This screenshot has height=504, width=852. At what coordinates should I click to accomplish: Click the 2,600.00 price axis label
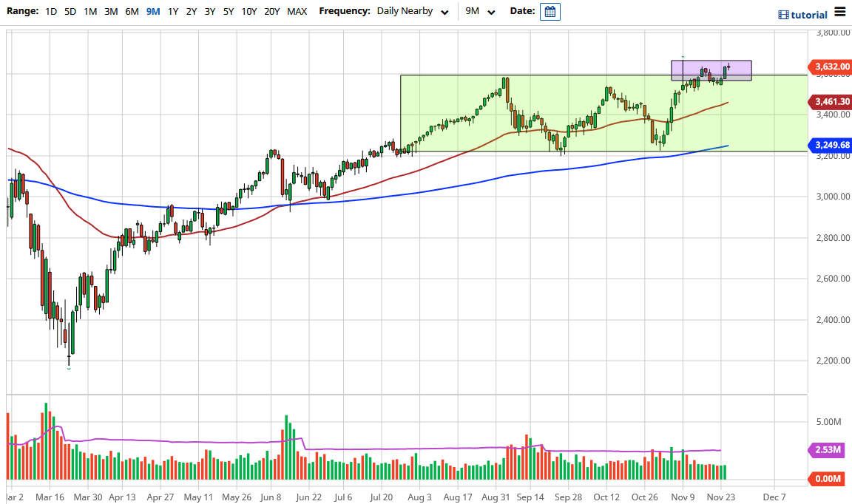click(x=833, y=279)
